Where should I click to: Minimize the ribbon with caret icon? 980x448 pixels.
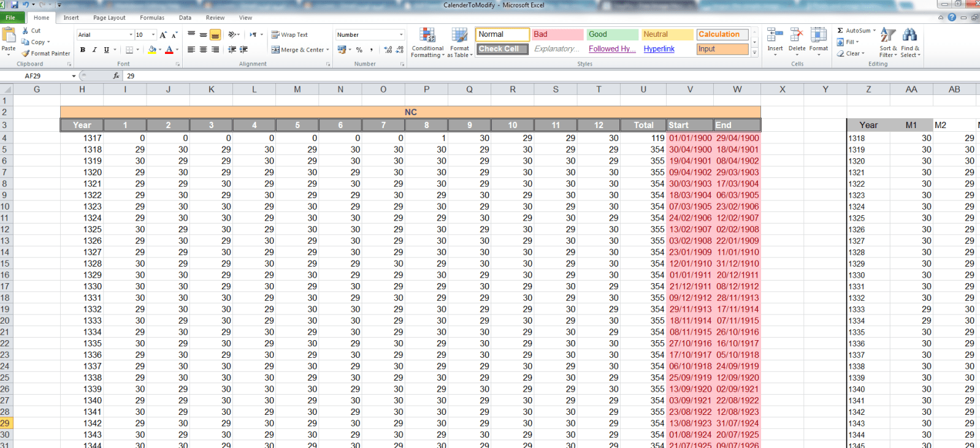941,17
